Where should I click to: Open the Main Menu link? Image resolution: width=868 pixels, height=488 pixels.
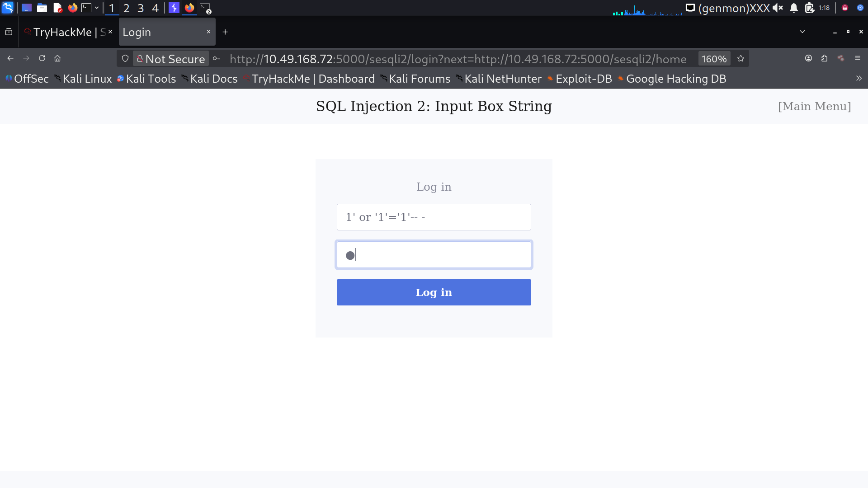814,106
